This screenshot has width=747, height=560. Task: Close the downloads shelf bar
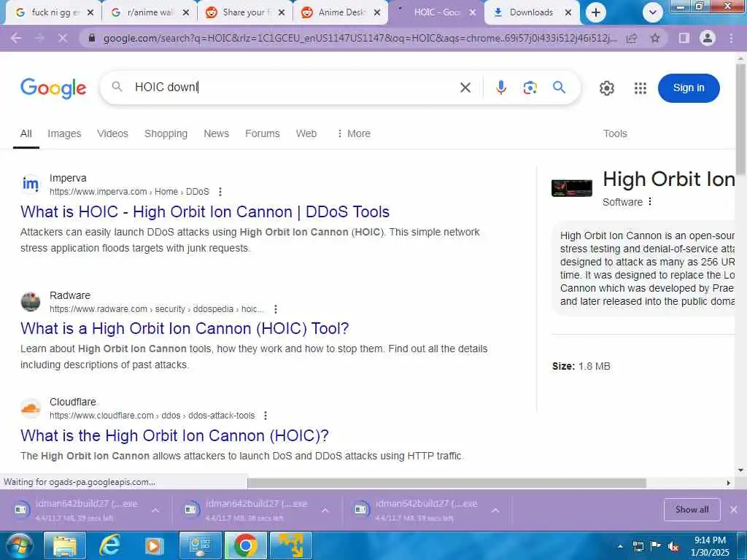[x=734, y=510]
